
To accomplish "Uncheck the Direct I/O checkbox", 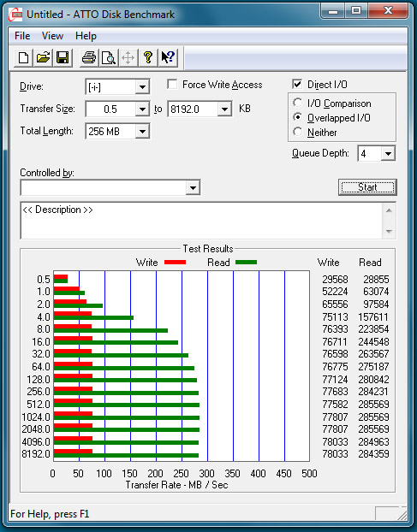I will pyautogui.click(x=297, y=84).
